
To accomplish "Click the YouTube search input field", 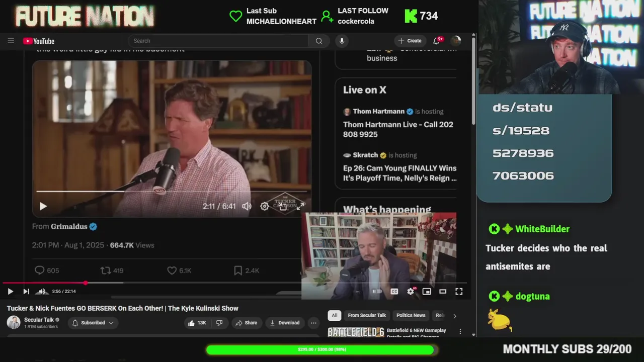I will [218, 41].
